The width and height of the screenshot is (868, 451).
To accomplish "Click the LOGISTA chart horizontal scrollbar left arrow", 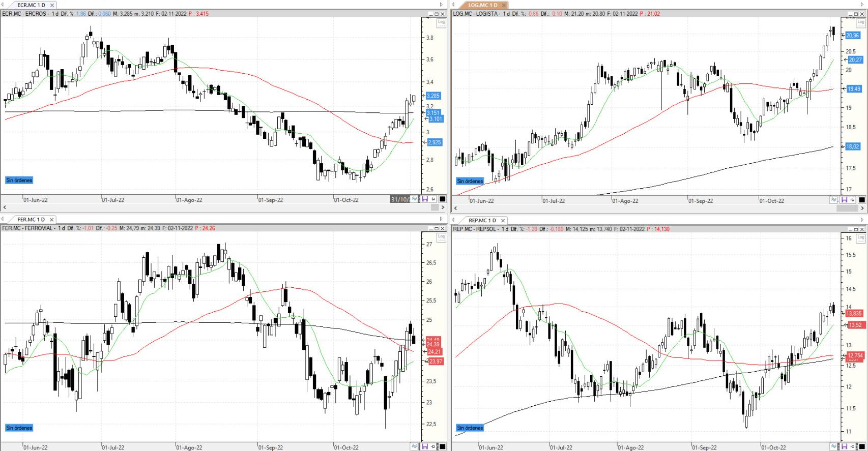I will [x=456, y=208].
